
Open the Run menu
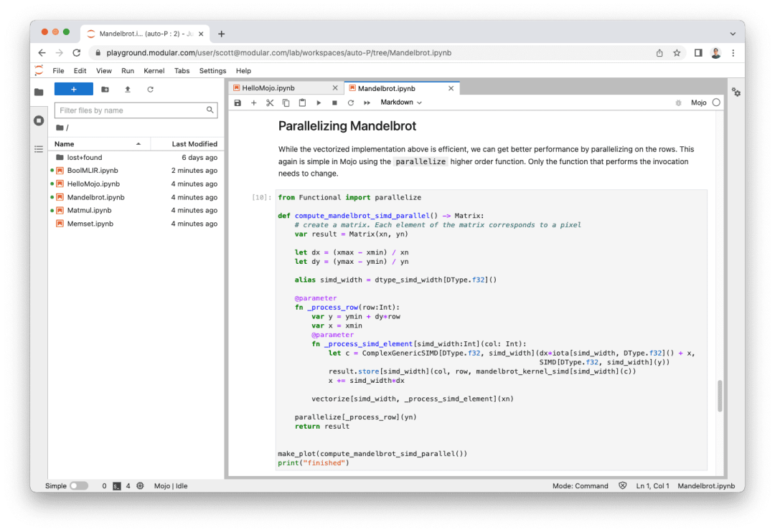click(x=128, y=71)
